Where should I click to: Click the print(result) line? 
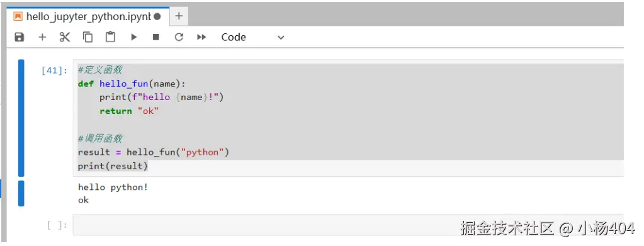coord(113,166)
